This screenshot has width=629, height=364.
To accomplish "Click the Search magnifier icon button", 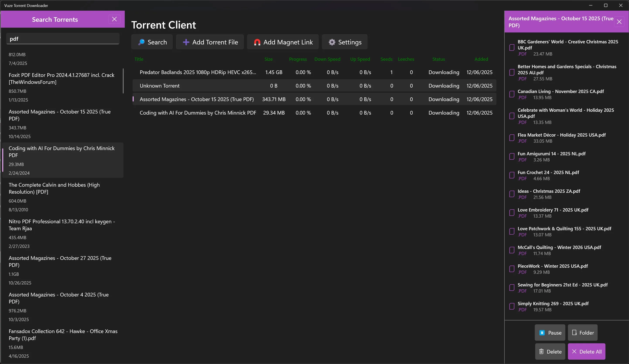I will 141,42.
